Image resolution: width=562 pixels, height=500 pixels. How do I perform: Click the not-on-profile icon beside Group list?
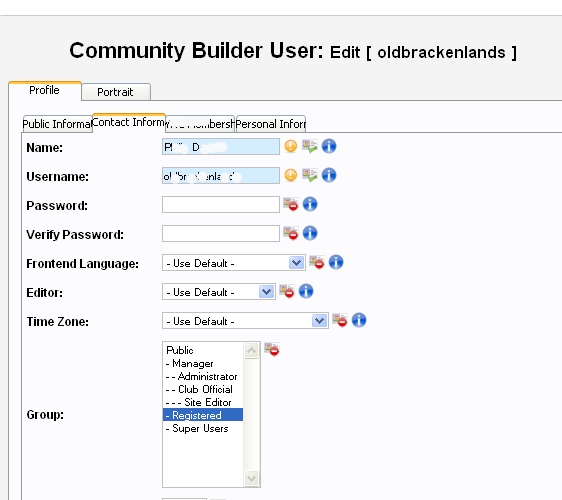272,349
